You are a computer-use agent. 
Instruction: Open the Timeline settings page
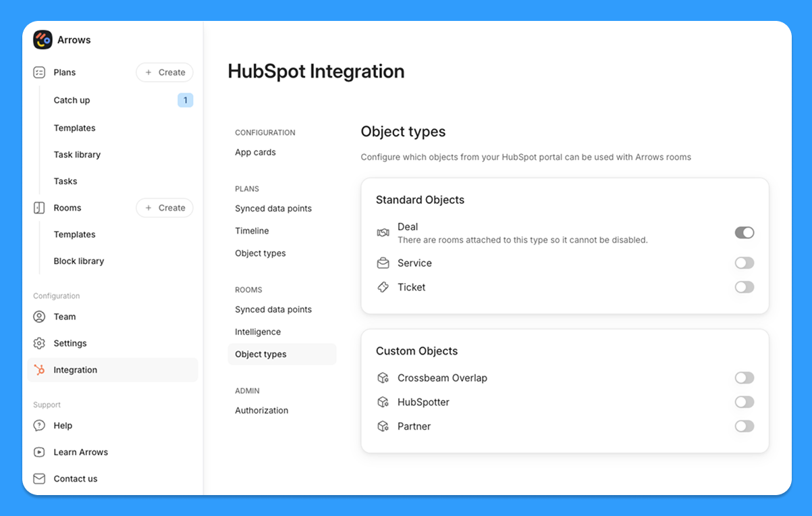252,231
